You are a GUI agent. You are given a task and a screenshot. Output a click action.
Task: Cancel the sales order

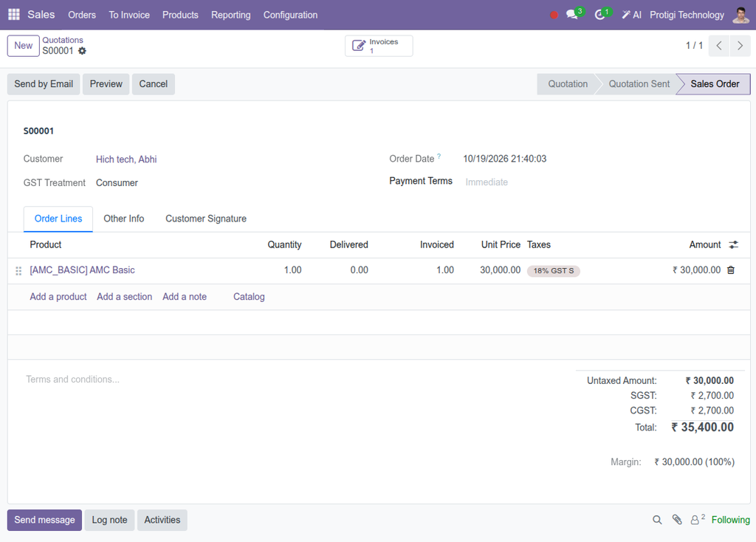point(154,84)
